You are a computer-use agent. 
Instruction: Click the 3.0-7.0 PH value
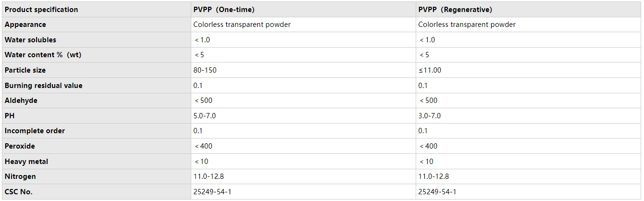click(429, 116)
